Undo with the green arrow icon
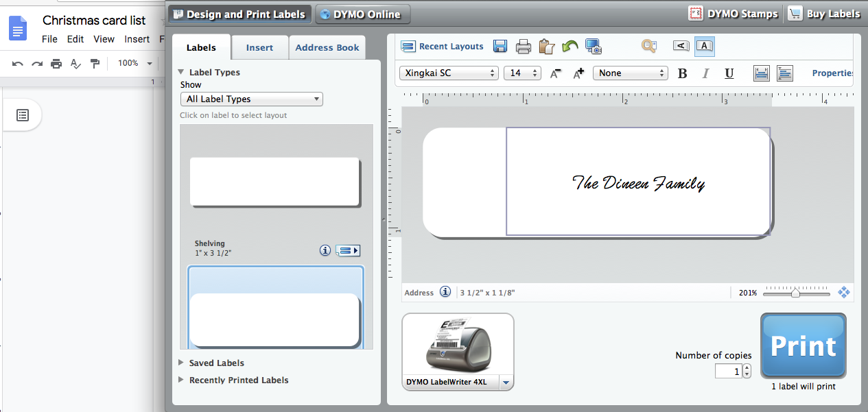The height and width of the screenshot is (412, 868). pyautogui.click(x=570, y=47)
